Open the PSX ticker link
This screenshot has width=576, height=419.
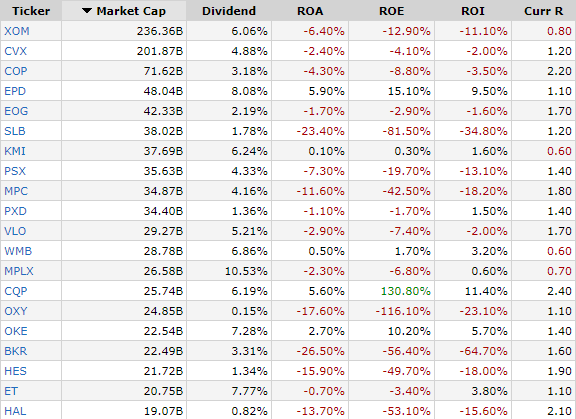(15, 171)
